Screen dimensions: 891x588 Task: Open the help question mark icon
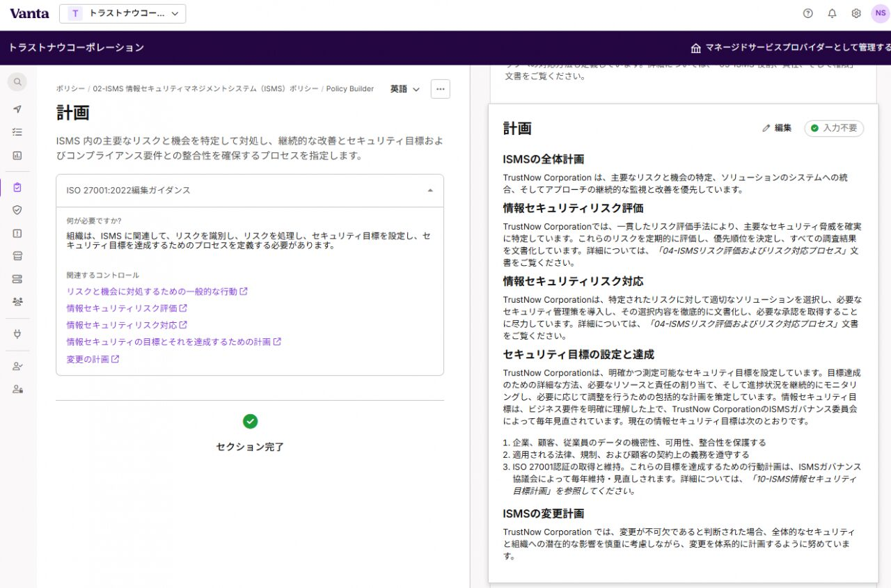(x=808, y=13)
